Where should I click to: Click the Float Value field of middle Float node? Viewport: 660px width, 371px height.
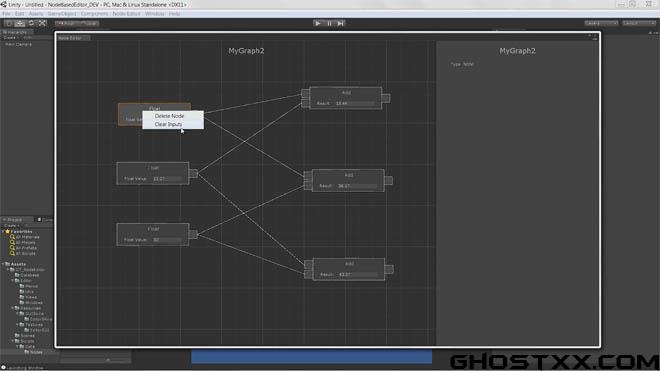(167, 179)
